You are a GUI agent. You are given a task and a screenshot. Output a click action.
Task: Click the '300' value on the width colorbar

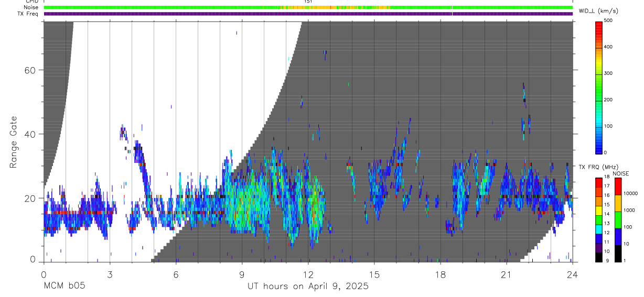pyautogui.click(x=608, y=73)
